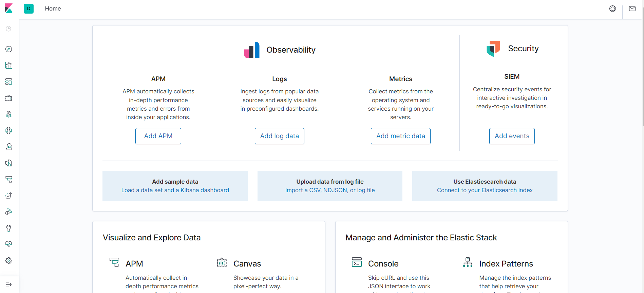Click Import a CSV, NDJSON, or log file
Image resolution: width=644 pixels, height=293 pixels.
click(330, 190)
